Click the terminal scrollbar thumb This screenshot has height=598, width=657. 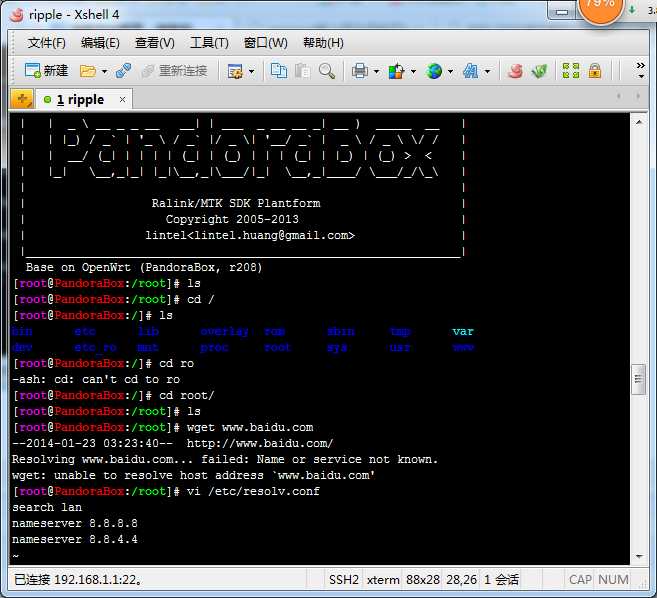point(639,379)
